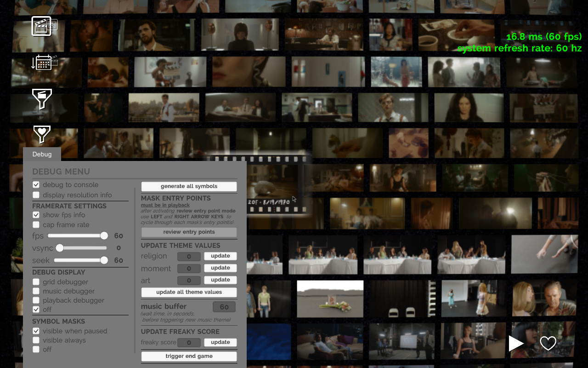Screen dimensions: 588x368
Task: Open the plain funnel filter icon
Action: pos(42,99)
